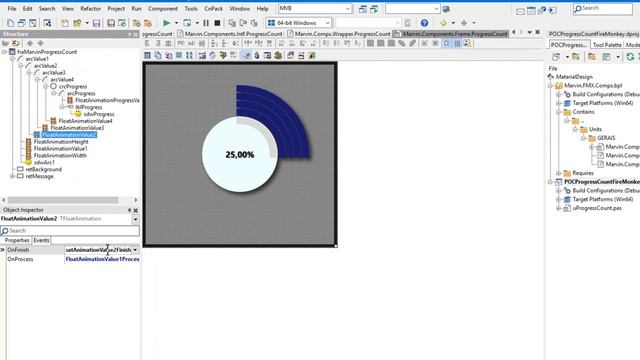The image size is (640, 360).
Task: Click the FloatAnimationValue1Process handler value
Action: pyautogui.click(x=102, y=259)
